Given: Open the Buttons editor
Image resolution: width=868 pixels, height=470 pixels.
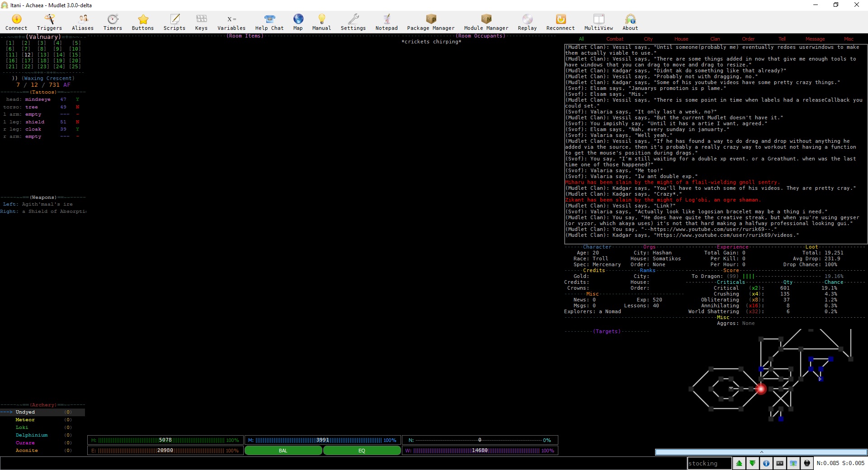Looking at the screenshot, I should pyautogui.click(x=143, y=22).
